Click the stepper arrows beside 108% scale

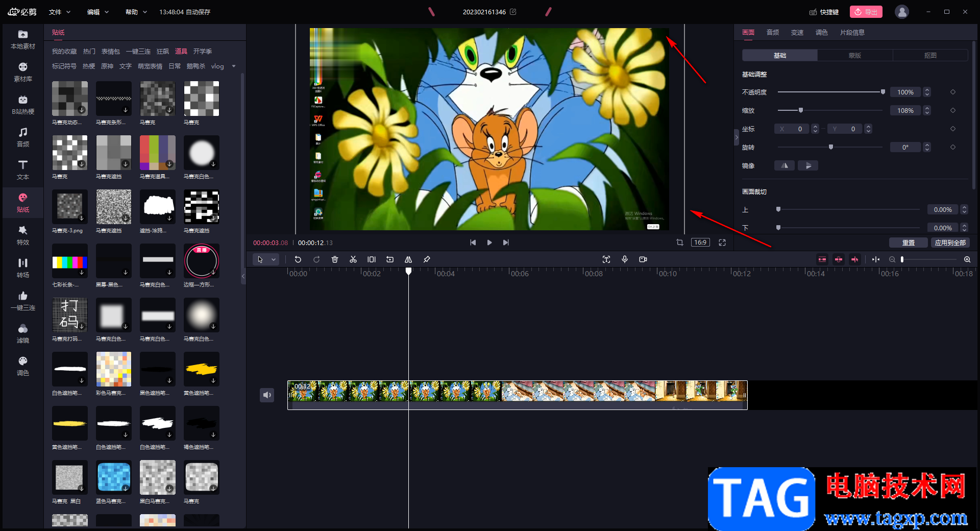927,110
